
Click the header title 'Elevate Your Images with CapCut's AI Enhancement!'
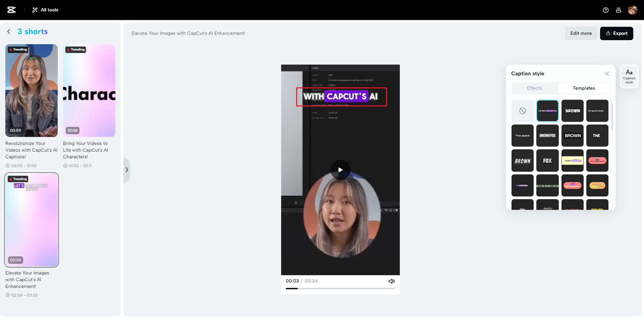tap(188, 33)
